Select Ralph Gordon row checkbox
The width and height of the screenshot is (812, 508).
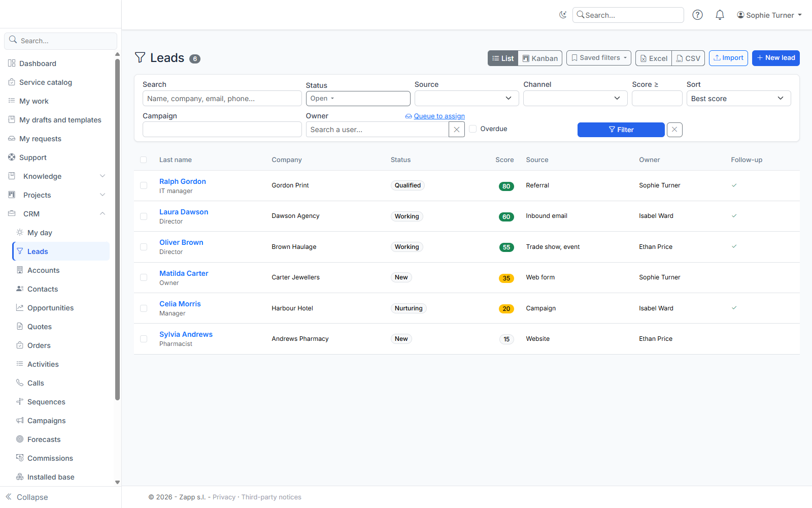coord(144,185)
